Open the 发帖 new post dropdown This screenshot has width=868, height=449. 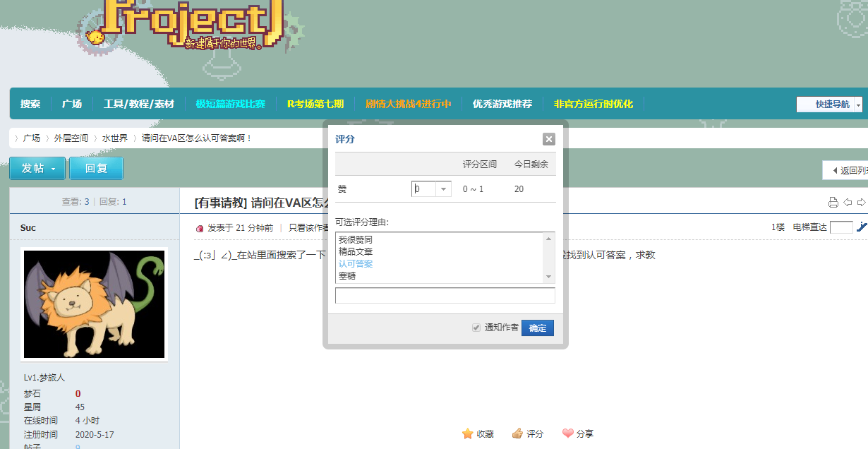[x=37, y=168]
